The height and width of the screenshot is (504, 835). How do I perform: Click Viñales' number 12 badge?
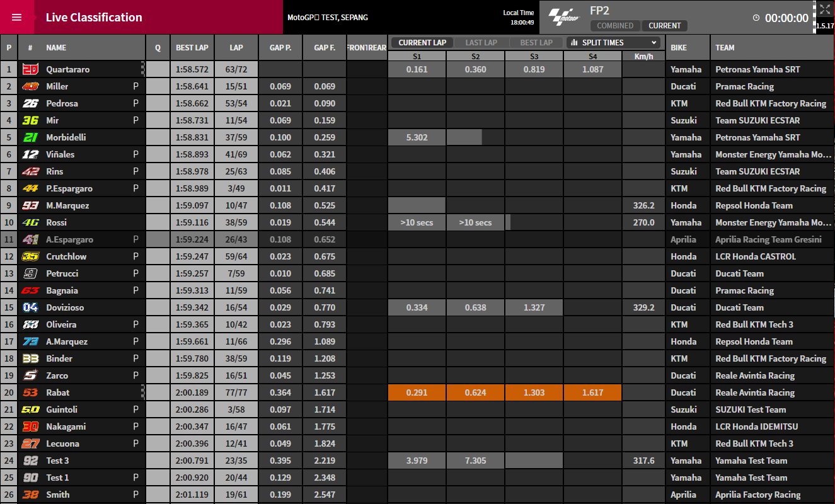point(30,154)
